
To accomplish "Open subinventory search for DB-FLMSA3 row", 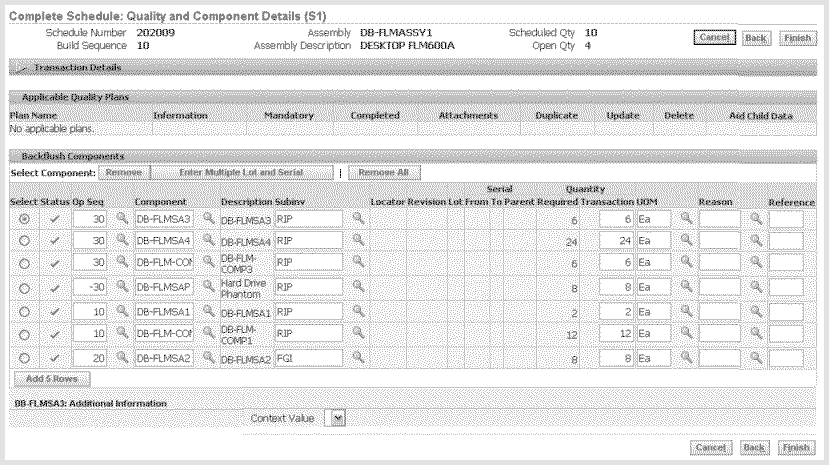I will click(x=358, y=218).
